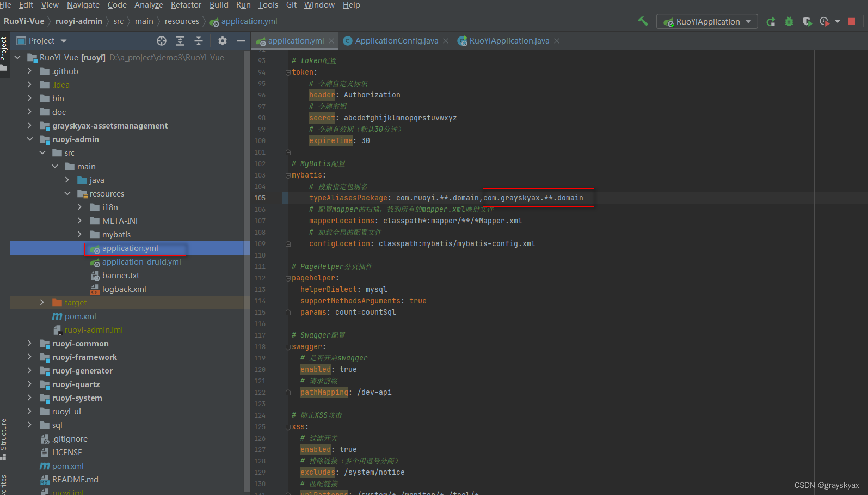Image resolution: width=868 pixels, height=495 pixels.
Task: Expand the grayskyax-assetsmanagement module
Action: pos(29,125)
